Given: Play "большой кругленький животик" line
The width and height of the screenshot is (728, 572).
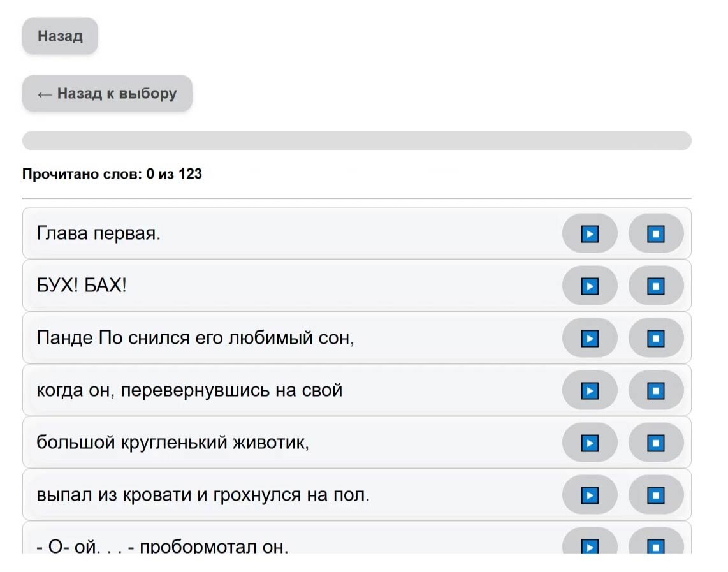Looking at the screenshot, I should pyautogui.click(x=590, y=443).
